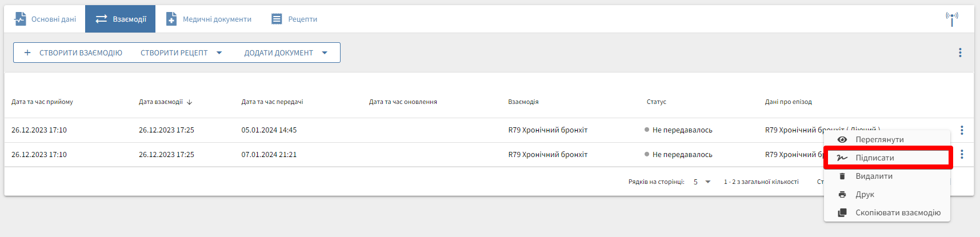
Task: Click the broadcast antenna icon at top right
Action: tap(951, 19)
